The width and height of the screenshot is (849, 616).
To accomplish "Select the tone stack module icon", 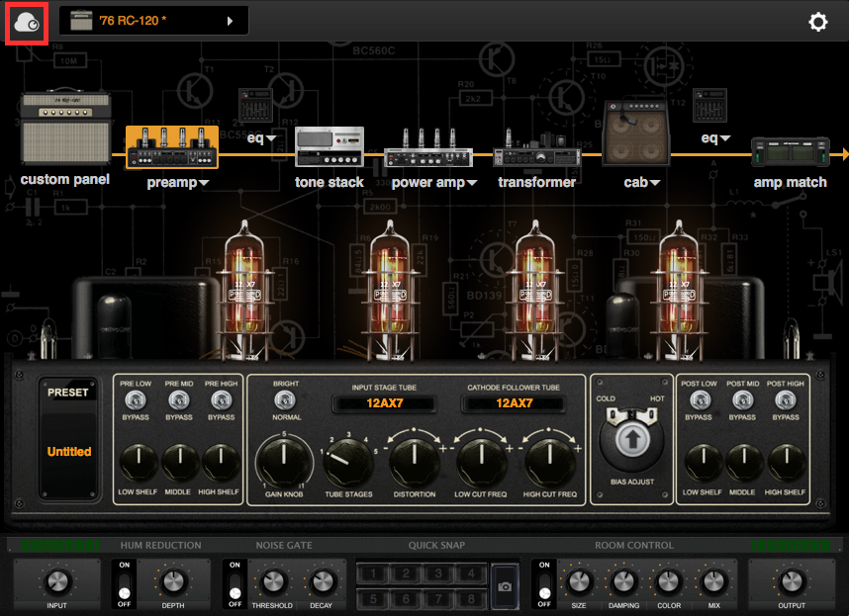I will click(329, 148).
